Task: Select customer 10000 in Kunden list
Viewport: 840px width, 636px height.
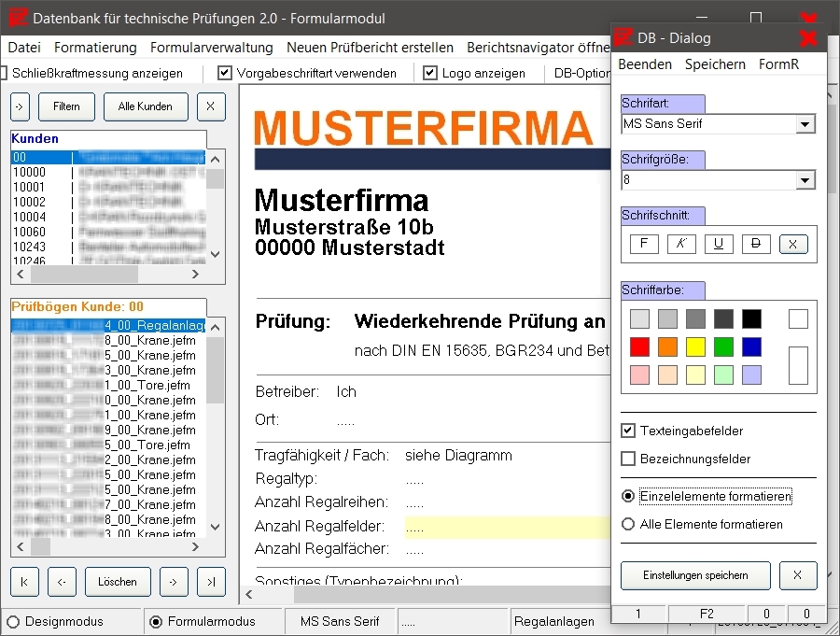Action: 108,172
